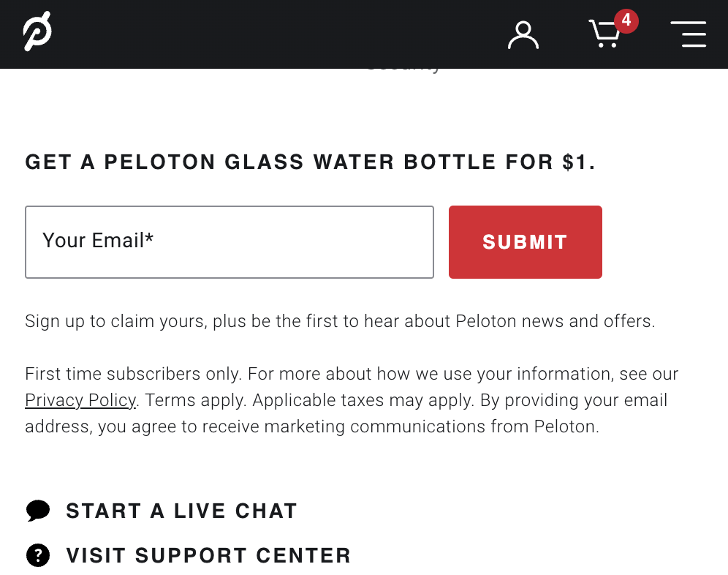Open the Privacy Policy link
This screenshot has height=575, width=728.
tap(80, 400)
